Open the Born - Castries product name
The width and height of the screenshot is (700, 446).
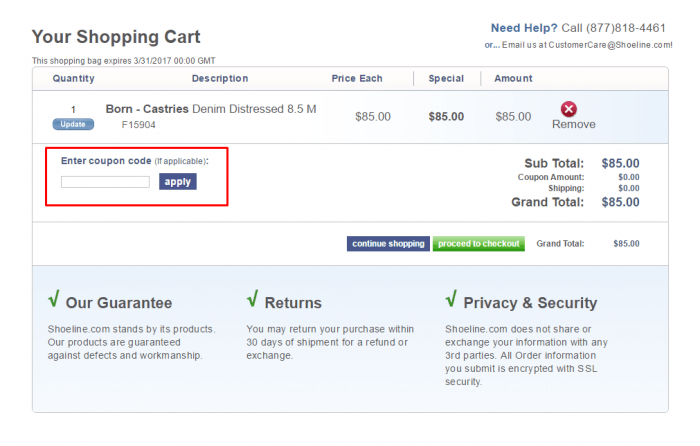[x=146, y=108]
